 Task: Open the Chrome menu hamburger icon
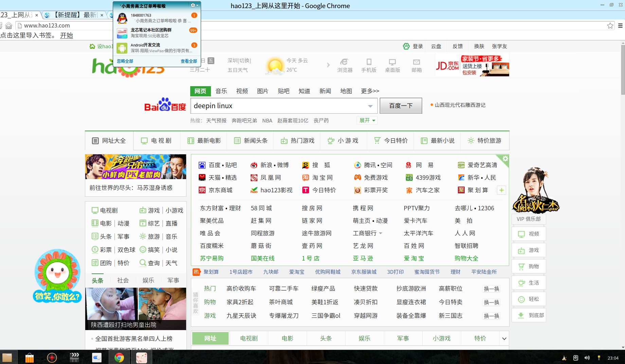pyautogui.click(x=620, y=26)
